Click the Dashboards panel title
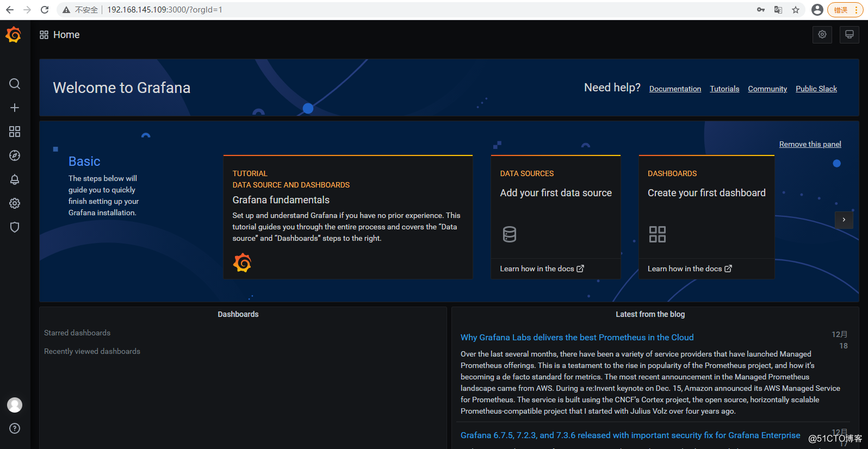868x449 pixels. [x=238, y=314]
